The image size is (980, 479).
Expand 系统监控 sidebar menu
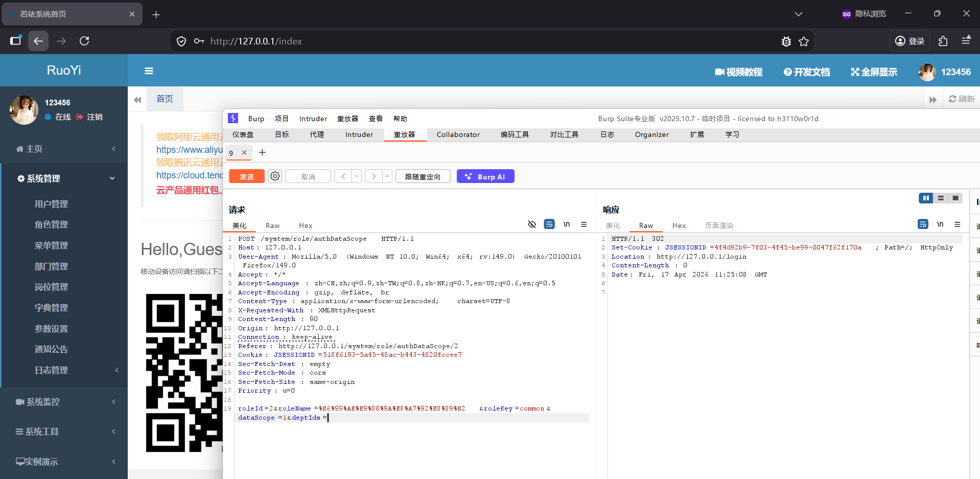(x=64, y=402)
